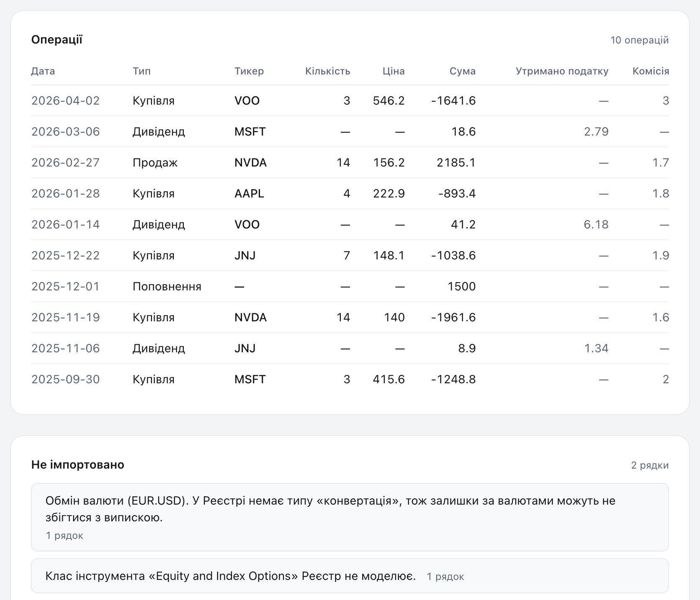This screenshot has height=600, width=700.
Task: Click the Дата column header
Action: [43, 71]
